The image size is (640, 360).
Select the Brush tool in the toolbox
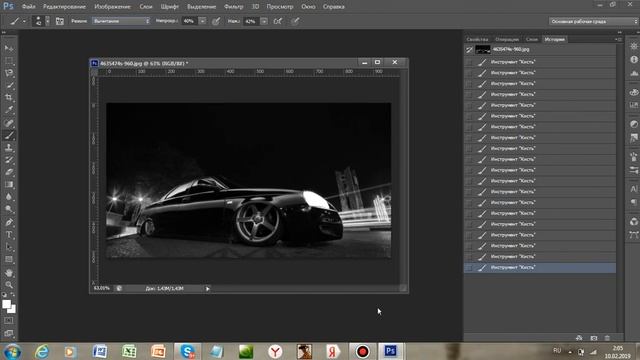[x=9, y=136]
